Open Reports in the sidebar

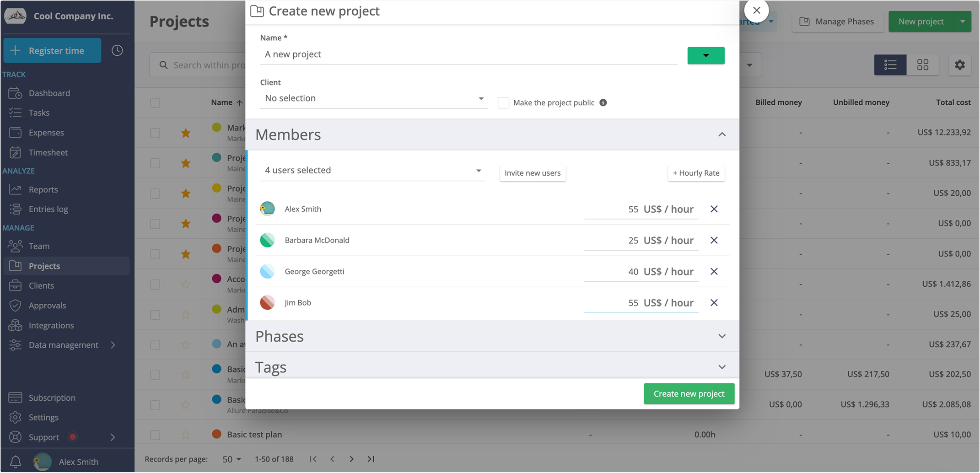43,189
